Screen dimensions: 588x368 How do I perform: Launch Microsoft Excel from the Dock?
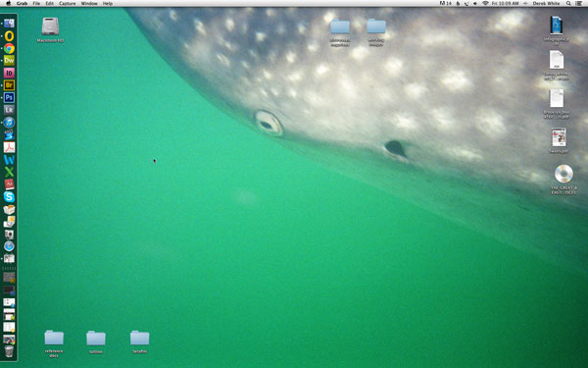click(9, 172)
